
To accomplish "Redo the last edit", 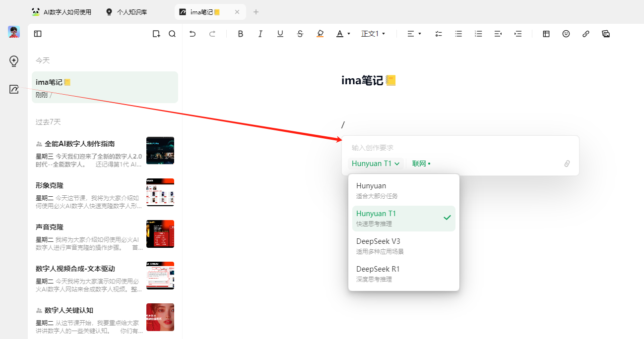I will point(212,34).
